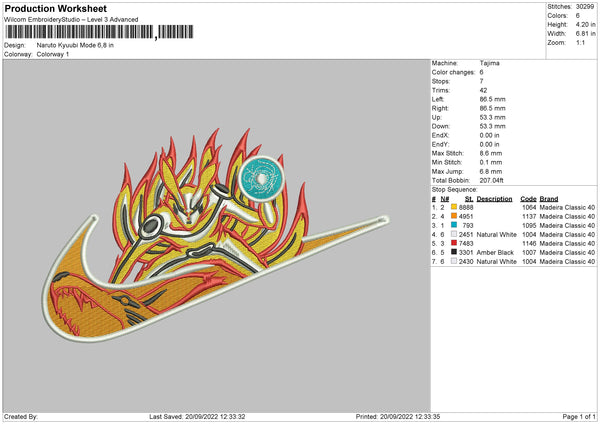Viewport: 600px width, 424px height.
Task: Click the 'Printed: 20/09/2022 12:33:35' footer text
Action: (398, 417)
